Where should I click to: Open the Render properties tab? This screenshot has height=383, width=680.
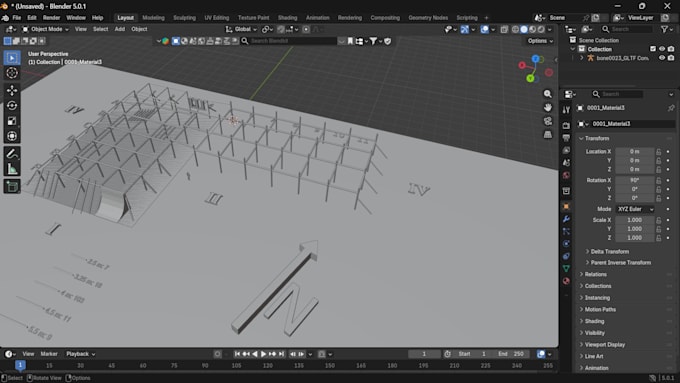566,125
